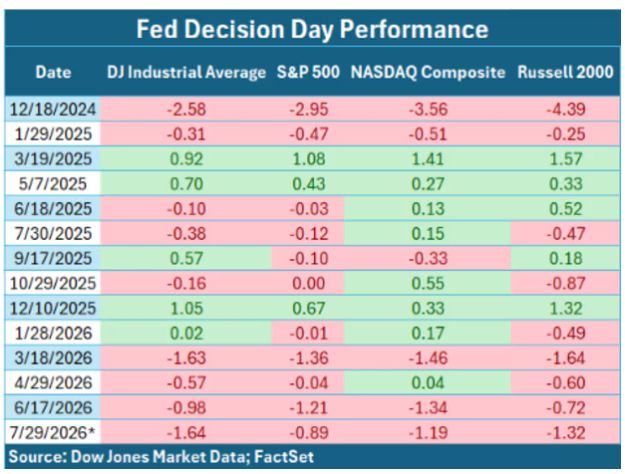Select the -0.33 NASDAQ value for 9/17/2025

[x=428, y=258]
